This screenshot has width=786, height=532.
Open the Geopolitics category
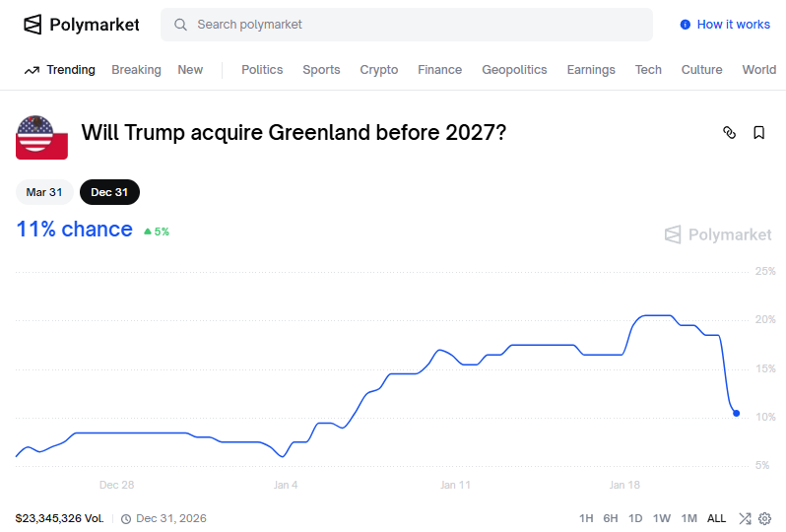(x=514, y=70)
